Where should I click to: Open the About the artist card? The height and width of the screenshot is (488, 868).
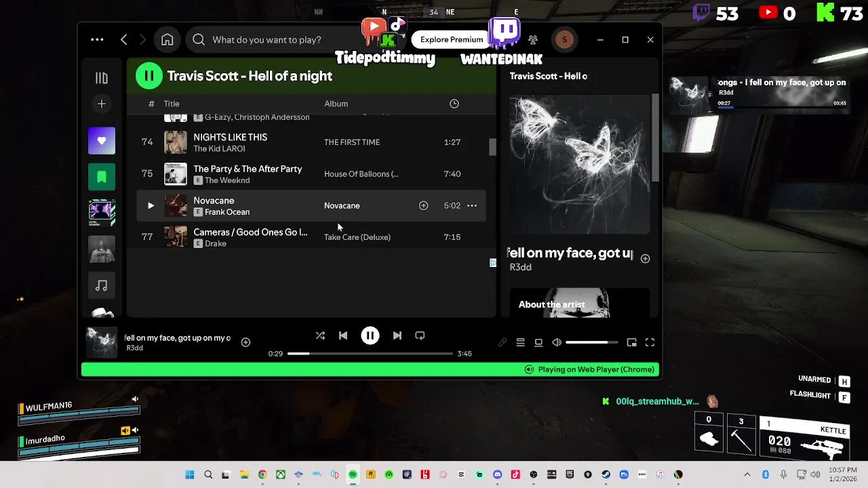[580, 303]
